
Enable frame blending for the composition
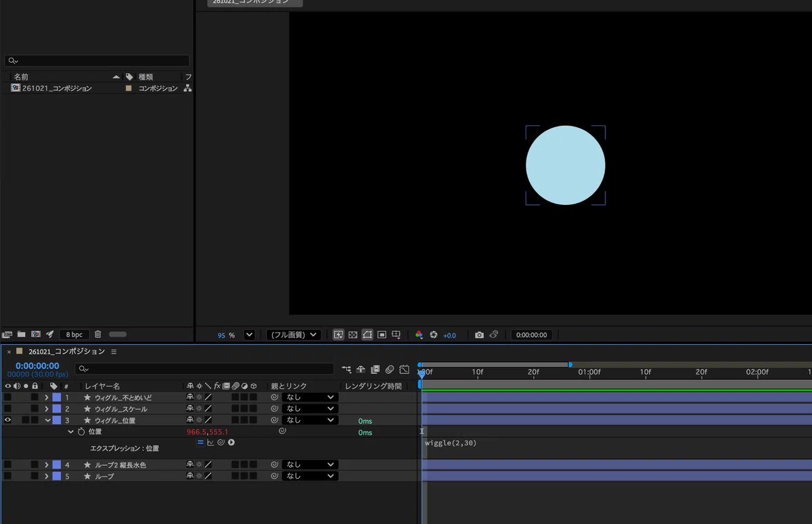click(x=376, y=369)
